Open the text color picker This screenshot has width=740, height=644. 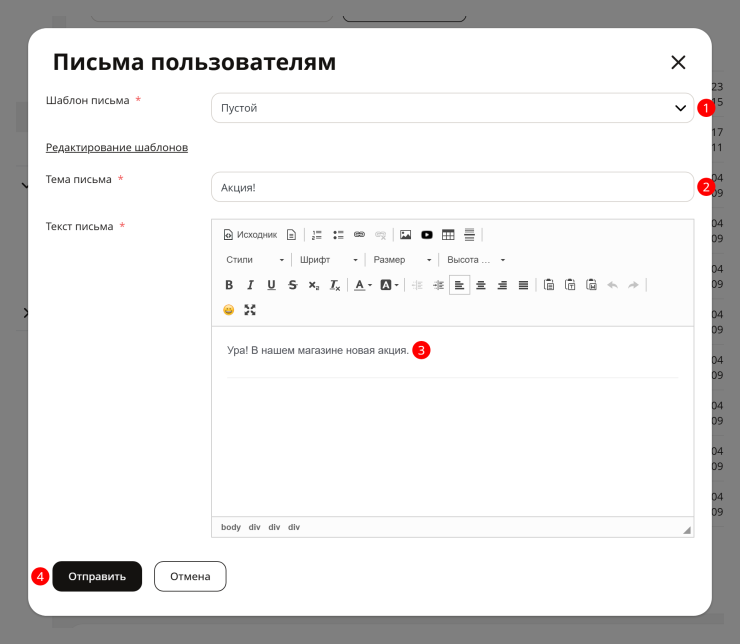(x=363, y=285)
